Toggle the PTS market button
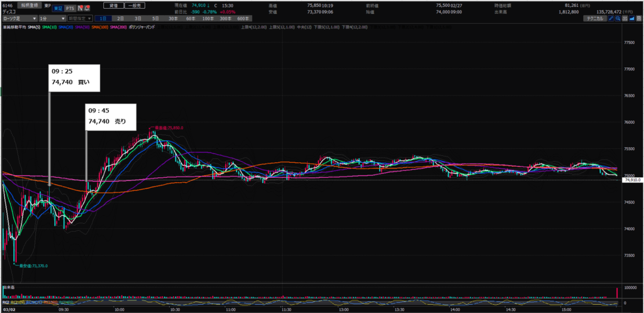The width and height of the screenshot is (644, 313). [x=69, y=9]
